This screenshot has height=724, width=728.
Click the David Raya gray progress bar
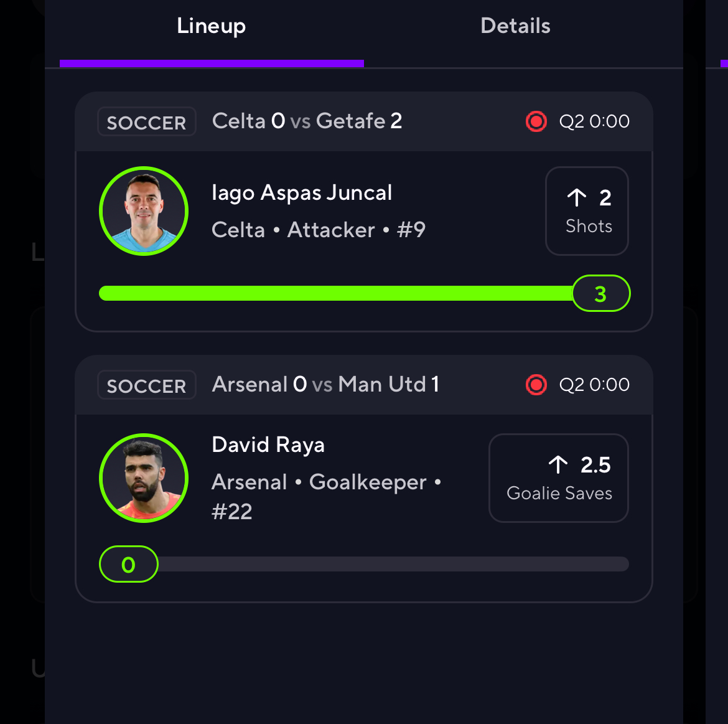point(392,564)
